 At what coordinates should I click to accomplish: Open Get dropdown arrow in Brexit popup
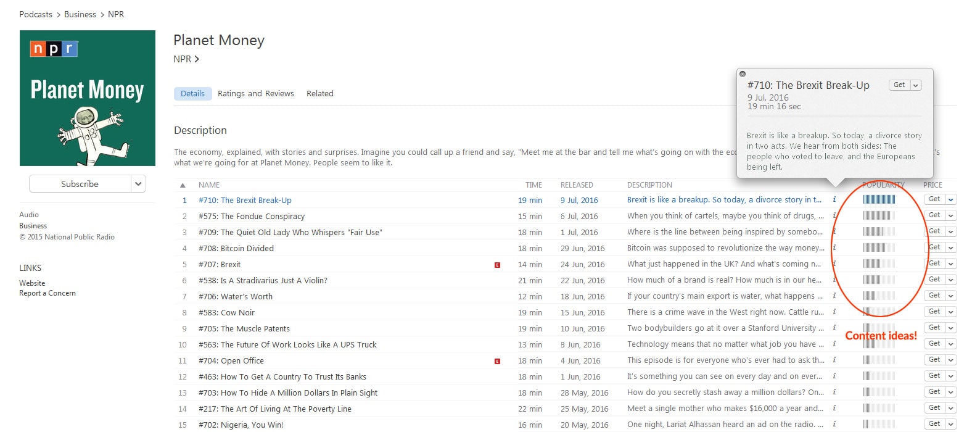pos(916,86)
